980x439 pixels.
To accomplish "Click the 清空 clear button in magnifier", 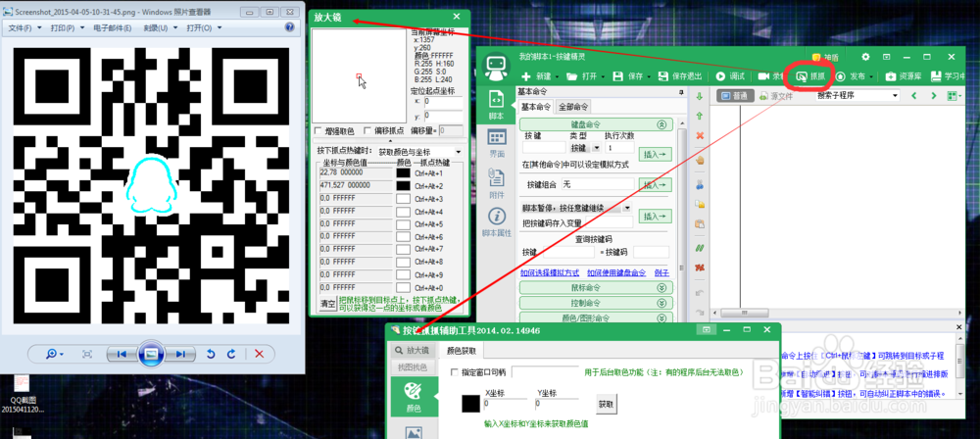I will (x=328, y=304).
